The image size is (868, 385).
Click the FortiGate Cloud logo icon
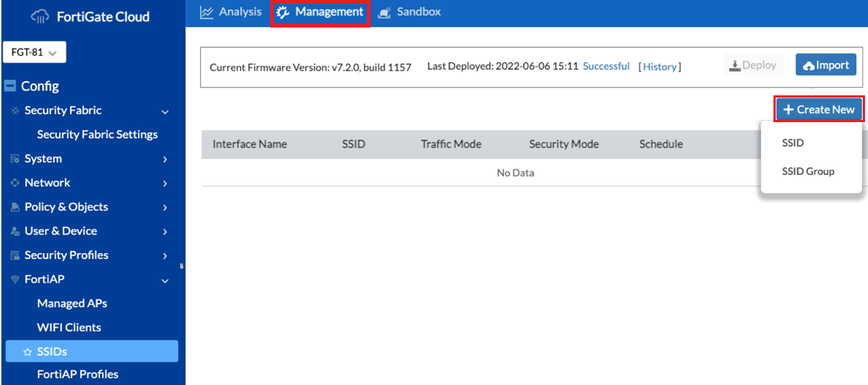tap(39, 16)
